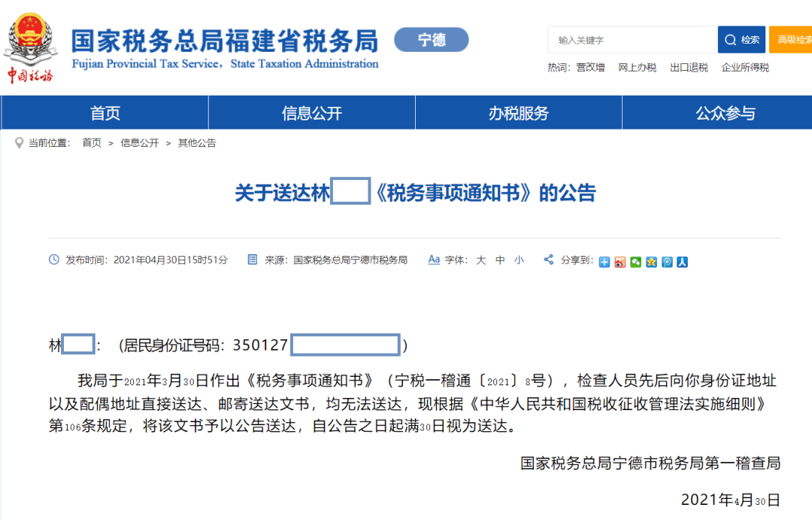Click the 中国税务 national emblem logo
812x526 pixels.
click(x=30, y=47)
